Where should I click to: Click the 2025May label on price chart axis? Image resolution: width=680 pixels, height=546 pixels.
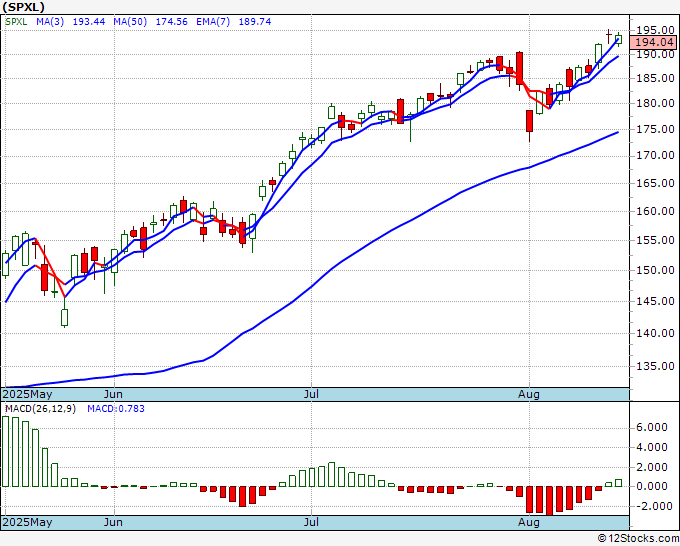coord(28,395)
